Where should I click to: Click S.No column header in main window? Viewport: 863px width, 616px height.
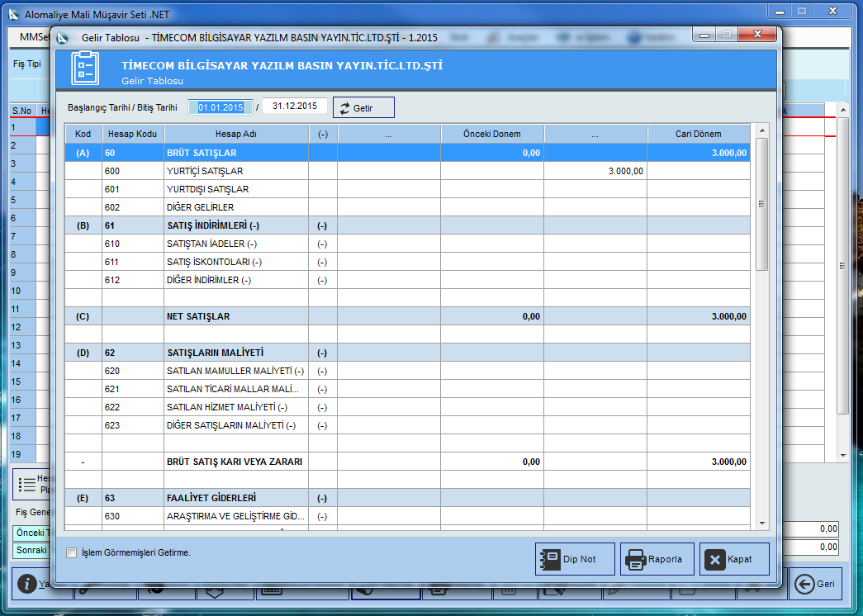click(22, 111)
